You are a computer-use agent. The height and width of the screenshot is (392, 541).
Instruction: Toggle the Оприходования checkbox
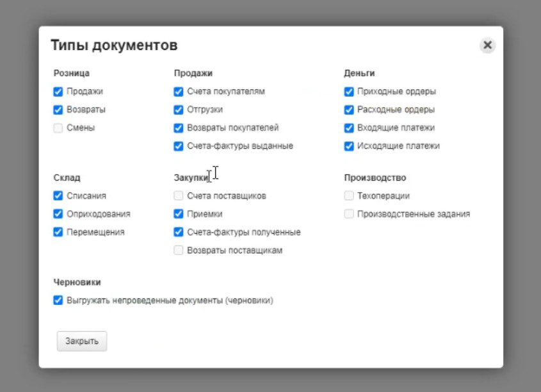[58, 214]
